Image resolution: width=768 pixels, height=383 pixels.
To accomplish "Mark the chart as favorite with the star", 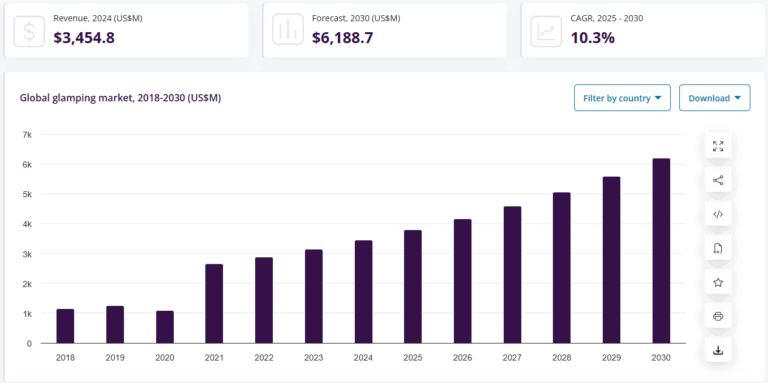I will [x=718, y=282].
